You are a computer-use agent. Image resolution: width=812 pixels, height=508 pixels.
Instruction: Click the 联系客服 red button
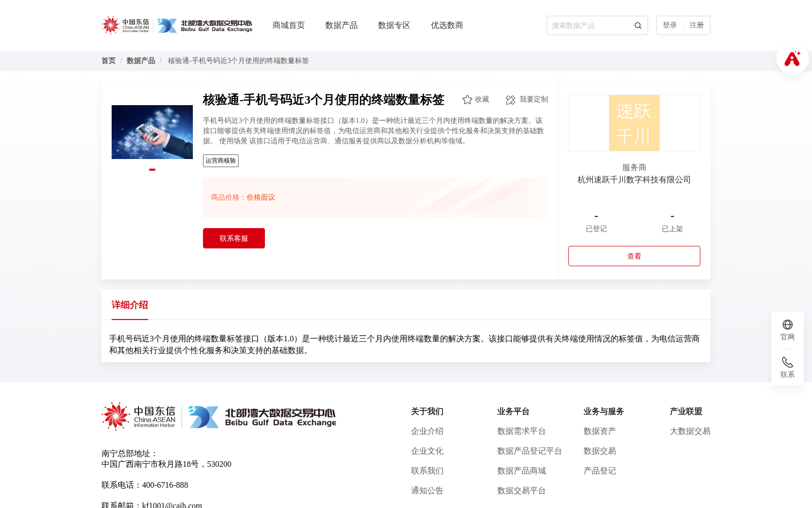coord(234,238)
